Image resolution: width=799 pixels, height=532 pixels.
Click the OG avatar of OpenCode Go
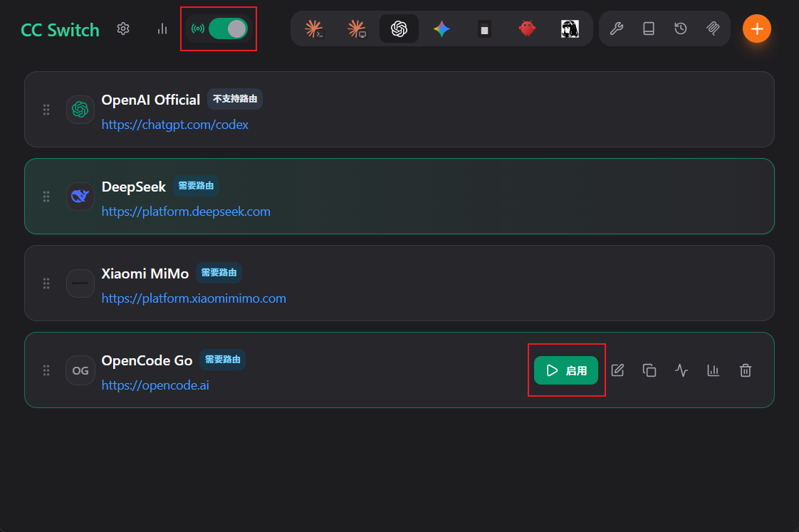pos(80,370)
